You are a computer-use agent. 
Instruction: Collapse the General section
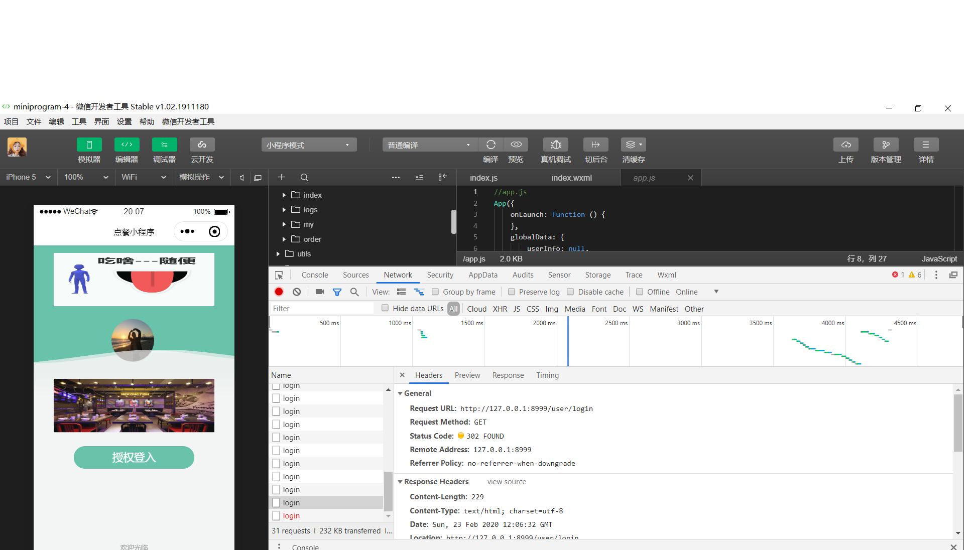[x=400, y=393]
